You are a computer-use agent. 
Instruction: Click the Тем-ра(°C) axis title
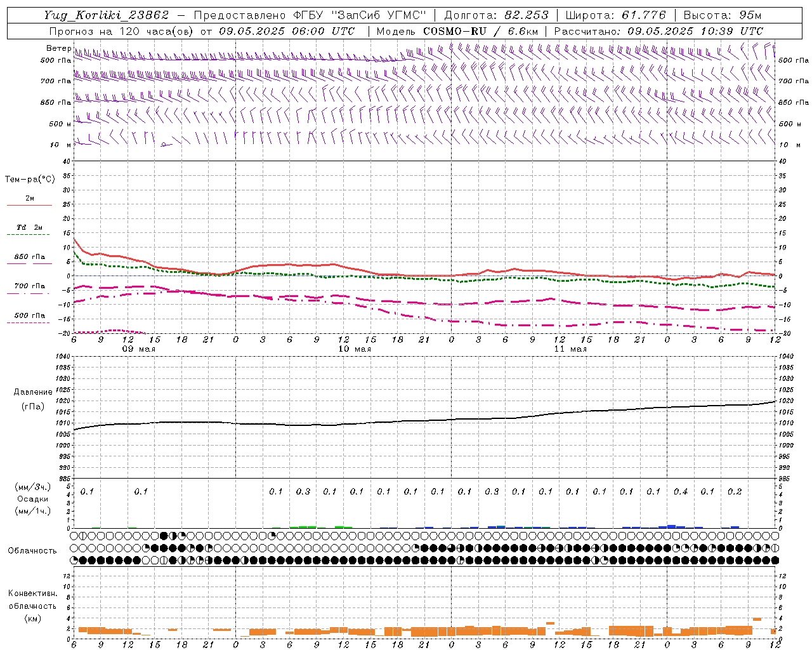click(x=30, y=180)
